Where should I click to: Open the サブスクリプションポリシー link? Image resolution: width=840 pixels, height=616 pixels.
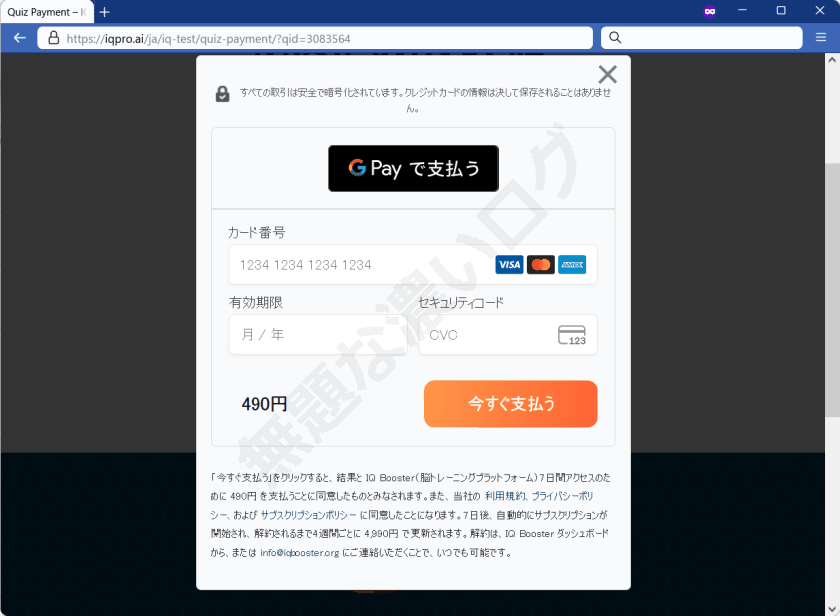[x=308, y=515]
